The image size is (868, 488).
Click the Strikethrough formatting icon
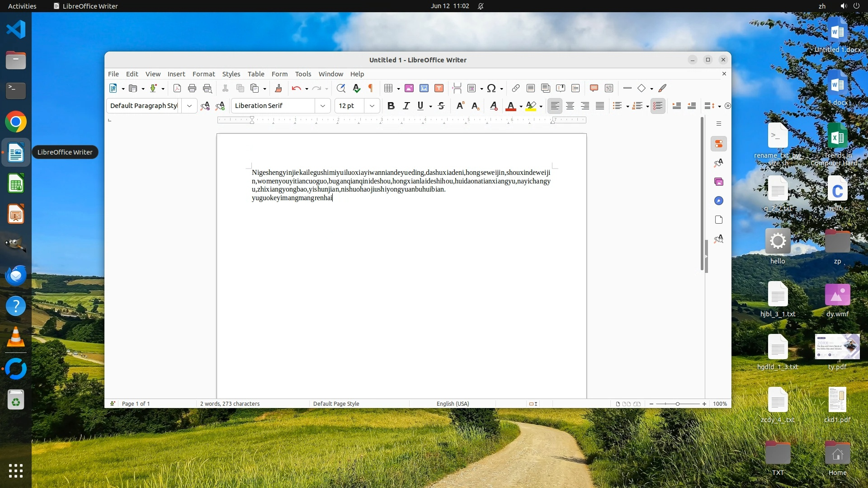[x=441, y=106]
